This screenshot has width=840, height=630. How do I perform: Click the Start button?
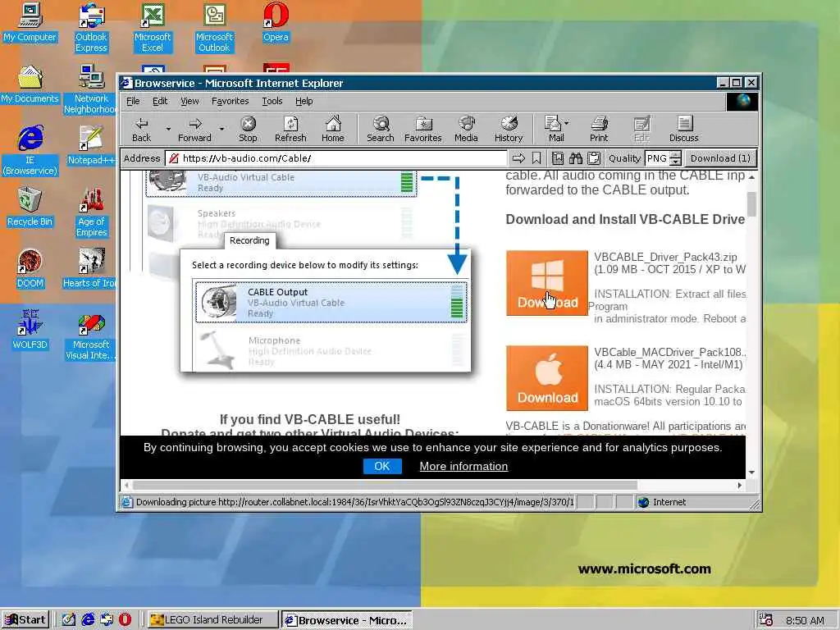tap(25, 620)
